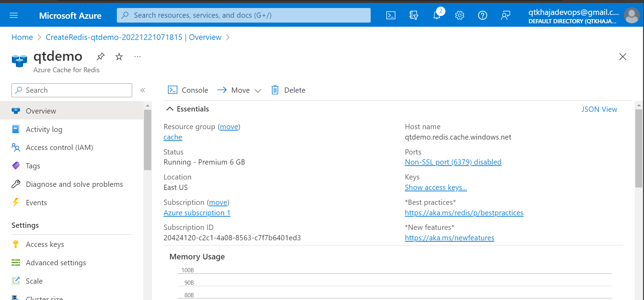Open the notifications bell

pos(437,15)
